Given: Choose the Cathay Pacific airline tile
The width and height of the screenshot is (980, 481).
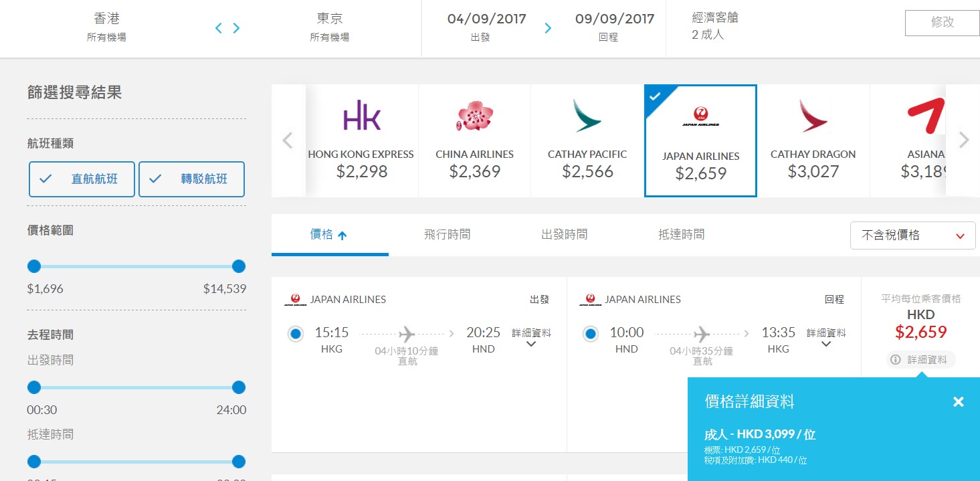Looking at the screenshot, I should coord(587,140).
